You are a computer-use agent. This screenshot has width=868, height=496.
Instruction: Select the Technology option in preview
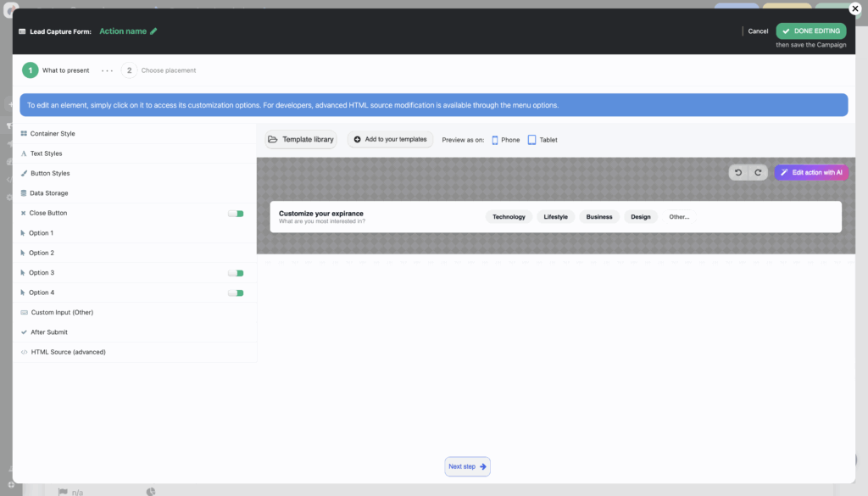(509, 217)
